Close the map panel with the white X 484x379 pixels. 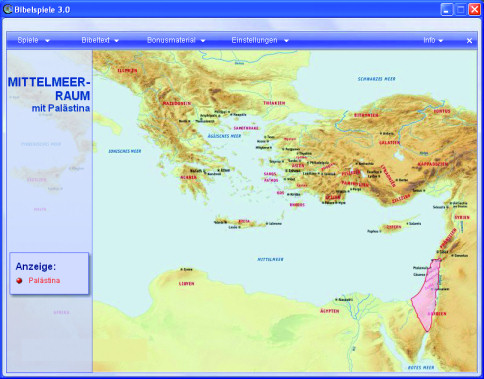tap(469, 41)
